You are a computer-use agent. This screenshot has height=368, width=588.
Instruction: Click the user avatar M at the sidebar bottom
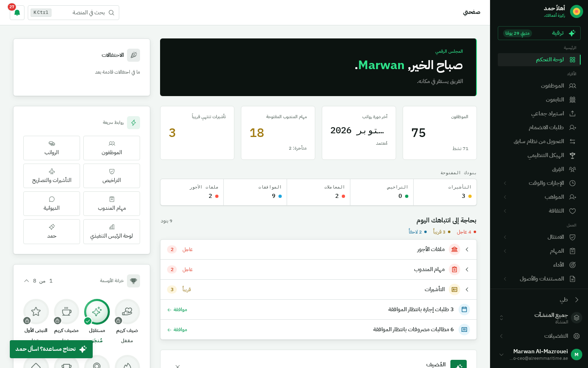(x=577, y=355)
